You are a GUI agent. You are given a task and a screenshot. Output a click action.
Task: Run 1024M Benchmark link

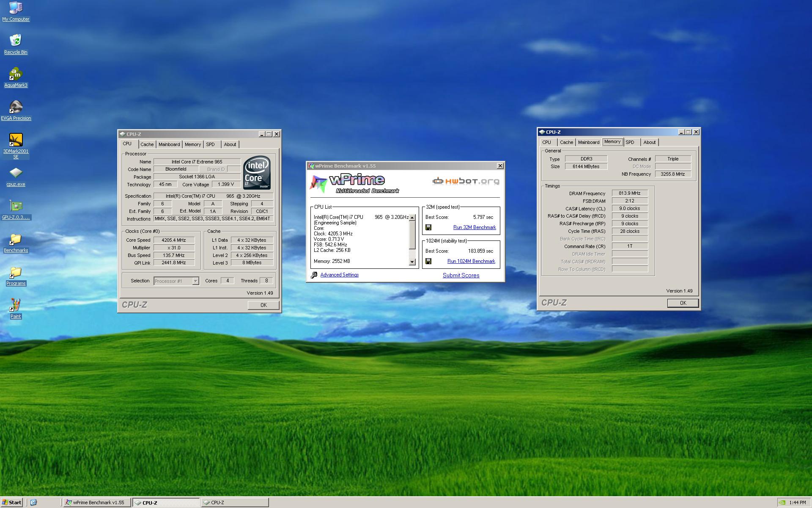click(x=471, y=261)
